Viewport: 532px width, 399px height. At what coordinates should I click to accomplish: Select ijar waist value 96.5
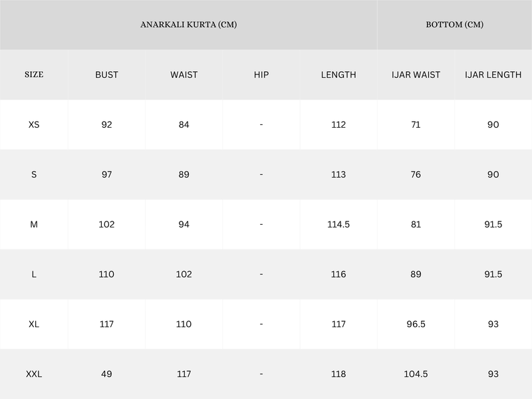[416, 324]
